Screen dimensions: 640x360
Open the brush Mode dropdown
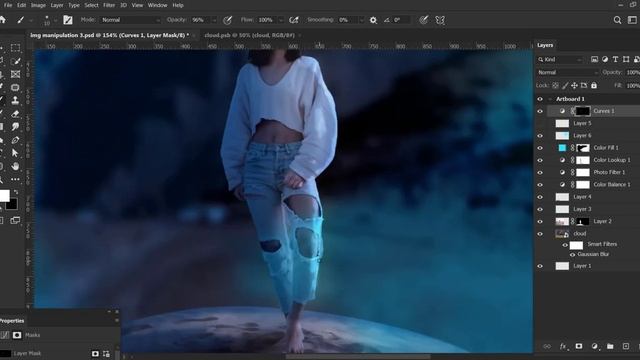130,20
